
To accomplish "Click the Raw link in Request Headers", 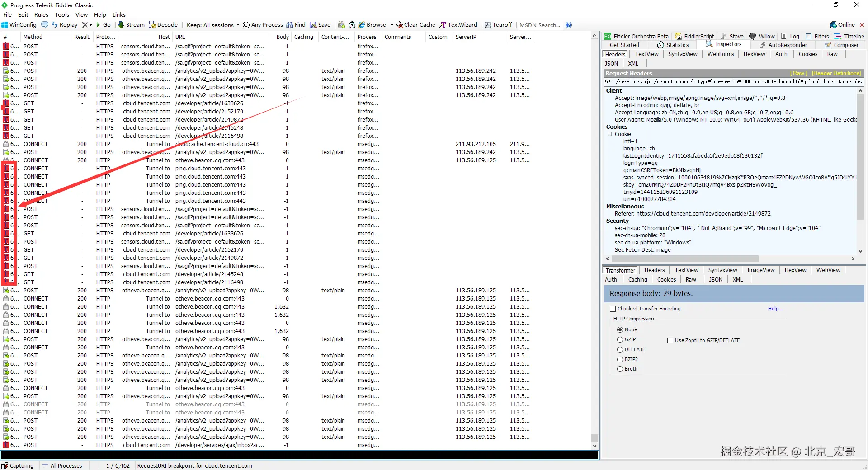I will (x=799, y=73).
